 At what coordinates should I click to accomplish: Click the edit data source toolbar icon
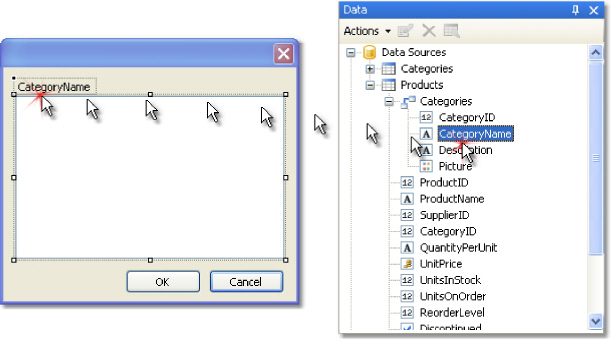[x=405, y=31]
